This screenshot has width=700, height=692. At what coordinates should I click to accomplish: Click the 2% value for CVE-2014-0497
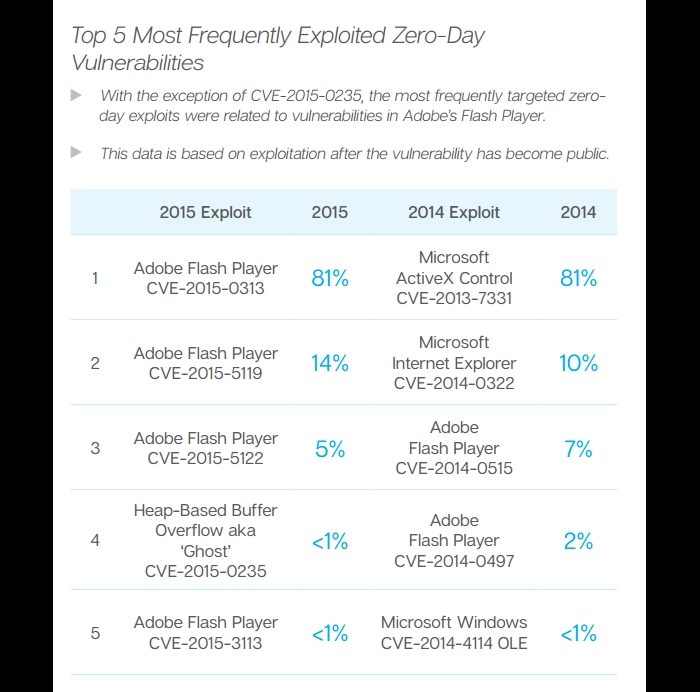[x=578, y=541]
